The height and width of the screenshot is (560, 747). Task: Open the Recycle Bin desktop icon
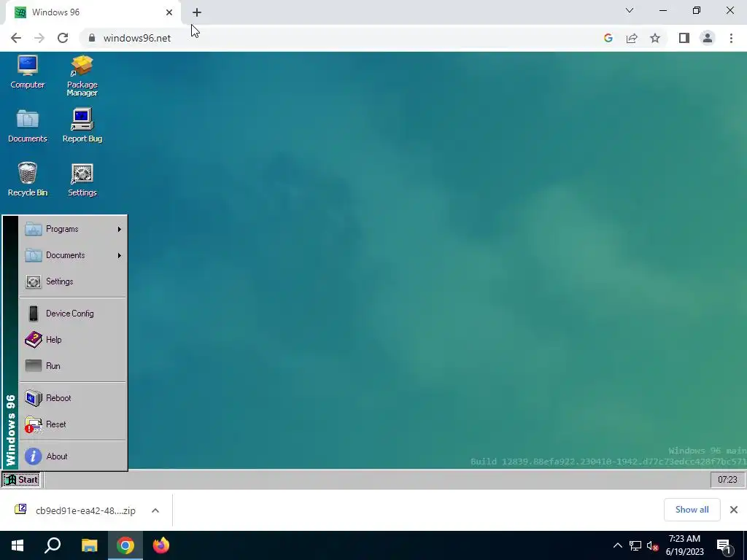[27, 179]
